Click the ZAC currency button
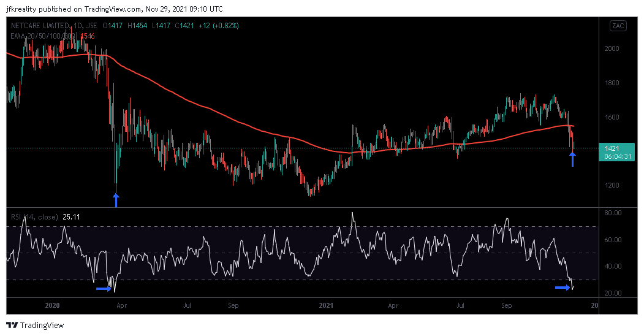The height and width of the screenshot is (336, 644). [618, 26]
